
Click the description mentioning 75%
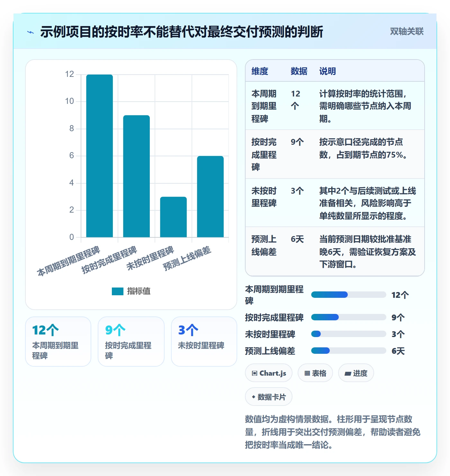coord(364,148)
